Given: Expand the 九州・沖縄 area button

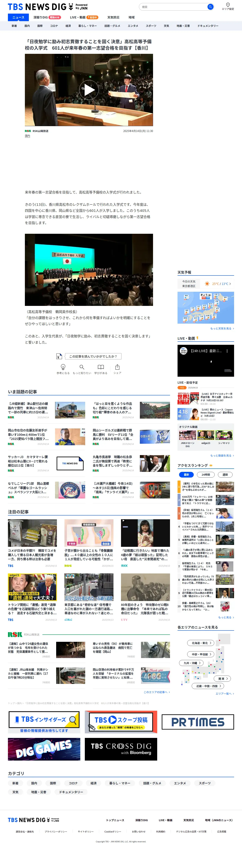Looking at the screenshot, I should 191,663.
